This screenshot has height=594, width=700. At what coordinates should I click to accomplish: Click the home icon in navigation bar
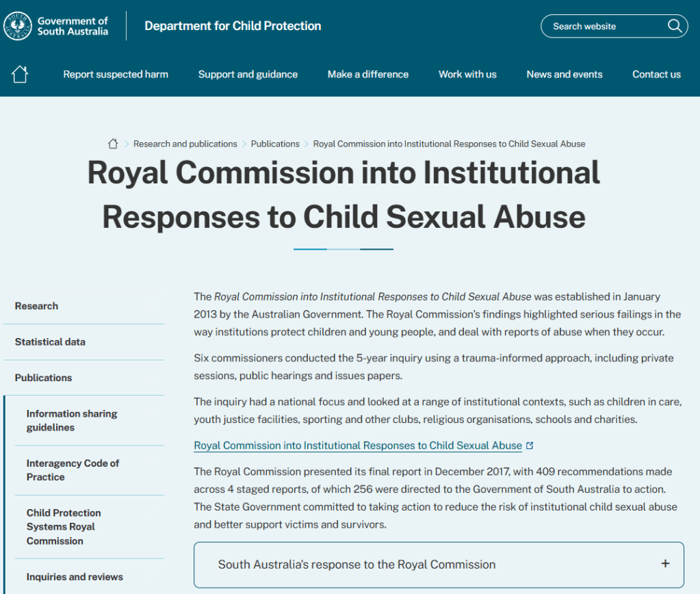[x=20, y=74]
